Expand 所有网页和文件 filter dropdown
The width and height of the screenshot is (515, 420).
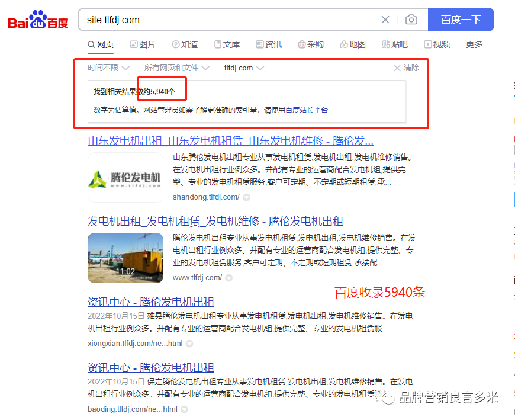(x=177, y=68)
